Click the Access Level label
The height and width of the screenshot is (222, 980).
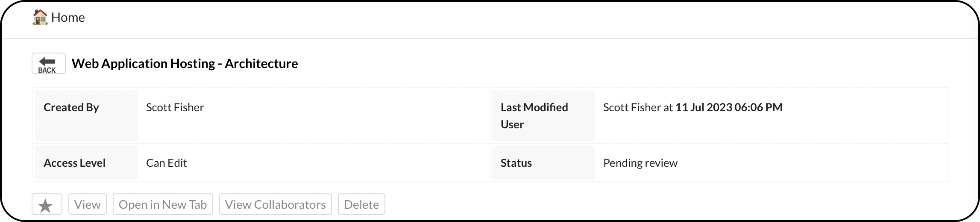tap(75, 163)
